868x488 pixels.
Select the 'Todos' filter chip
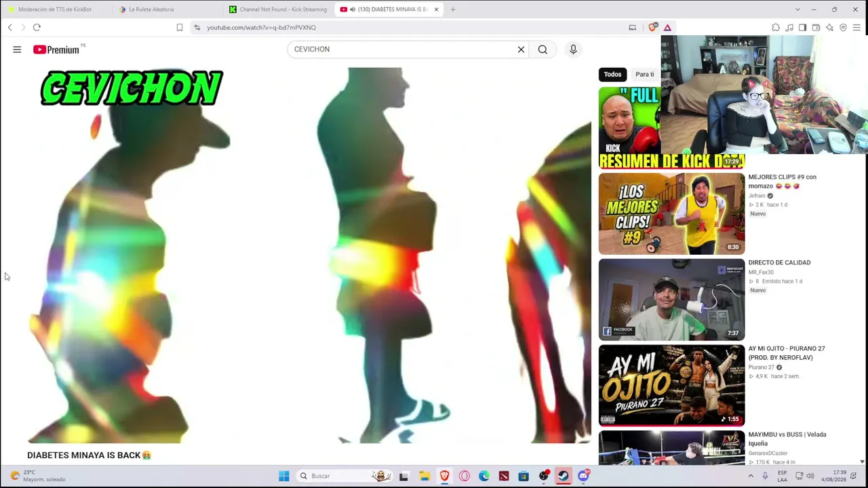[x=612, y=75]
